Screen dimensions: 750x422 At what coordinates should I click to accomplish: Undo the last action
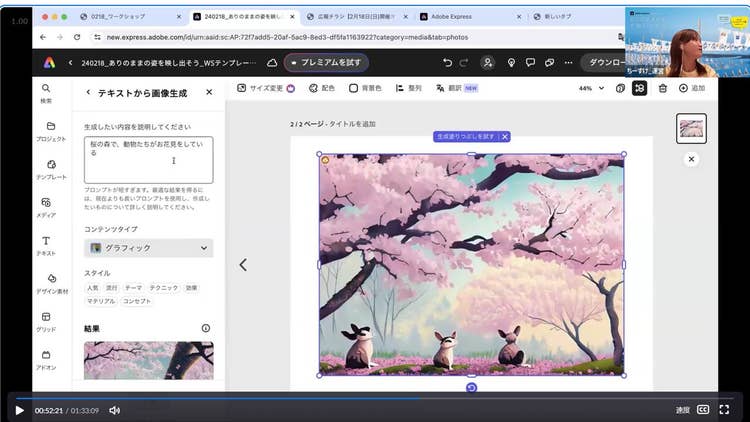[447, 63]
